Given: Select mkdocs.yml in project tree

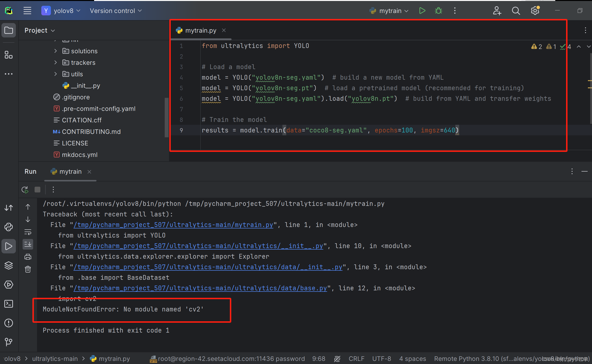Looking at the screenshot, I should click(x=75, y=155).
